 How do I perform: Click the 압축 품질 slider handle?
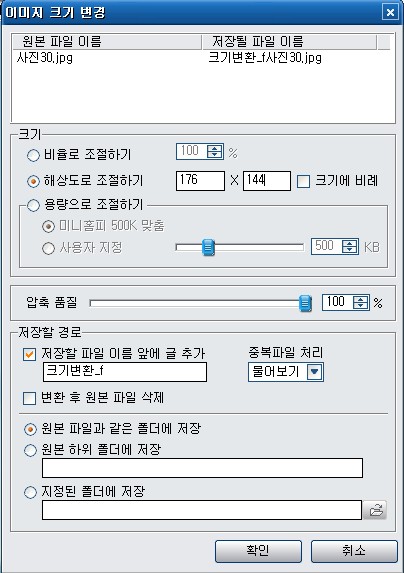pos(305,303)
